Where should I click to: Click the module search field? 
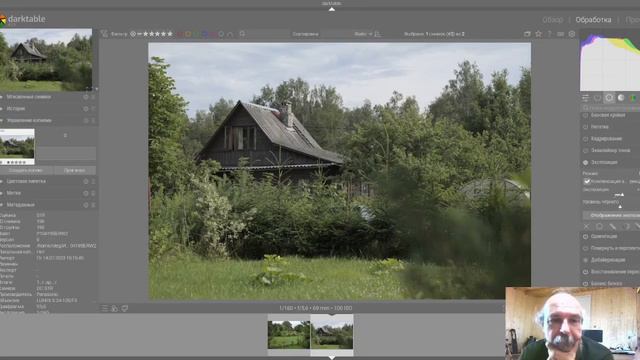(611, 108)
